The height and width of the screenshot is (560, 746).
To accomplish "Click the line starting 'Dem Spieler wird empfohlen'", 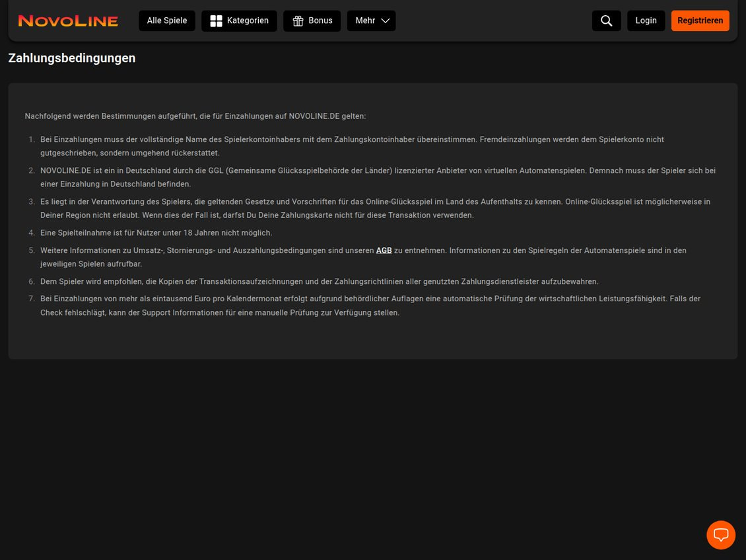I will click(320, 282).
